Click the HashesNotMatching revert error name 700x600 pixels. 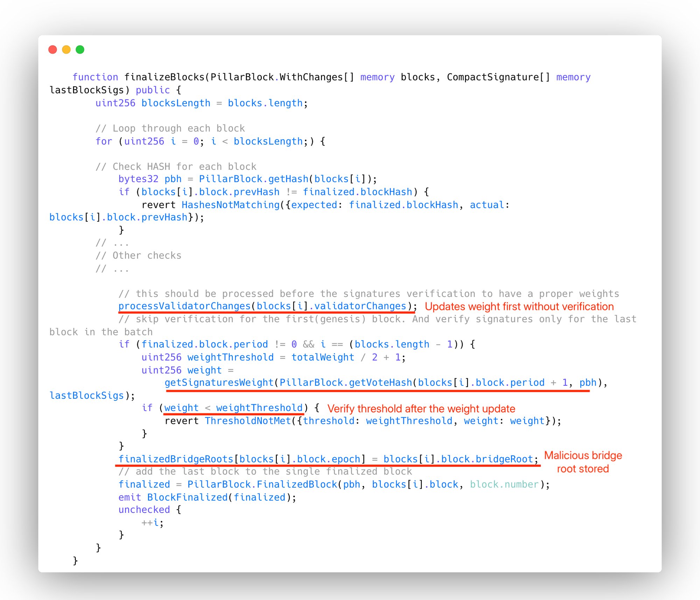(231, 205)
